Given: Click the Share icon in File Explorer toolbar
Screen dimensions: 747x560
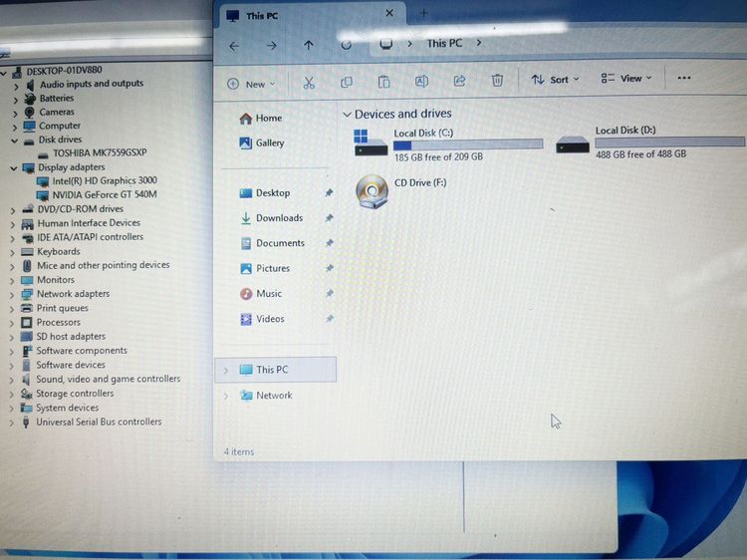Looking at the screenshot, I should tap(459, 81).
